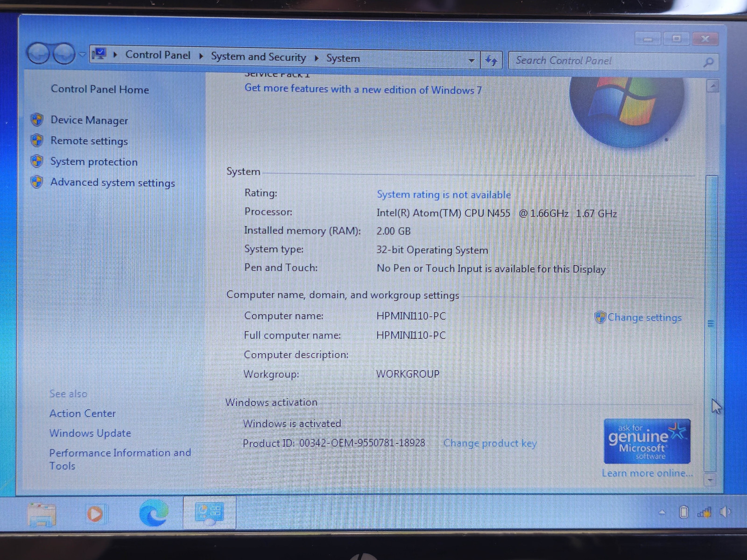Viewport: 747px width, 560px height.
Task: Click the 2.00 GB memory value
Action: 394,231
